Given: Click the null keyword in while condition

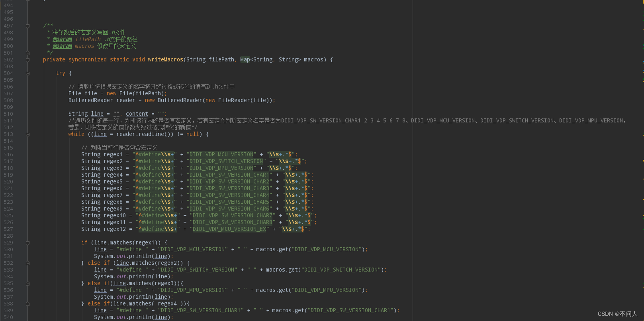Looking at the screenshot, I should pos(192,134).
